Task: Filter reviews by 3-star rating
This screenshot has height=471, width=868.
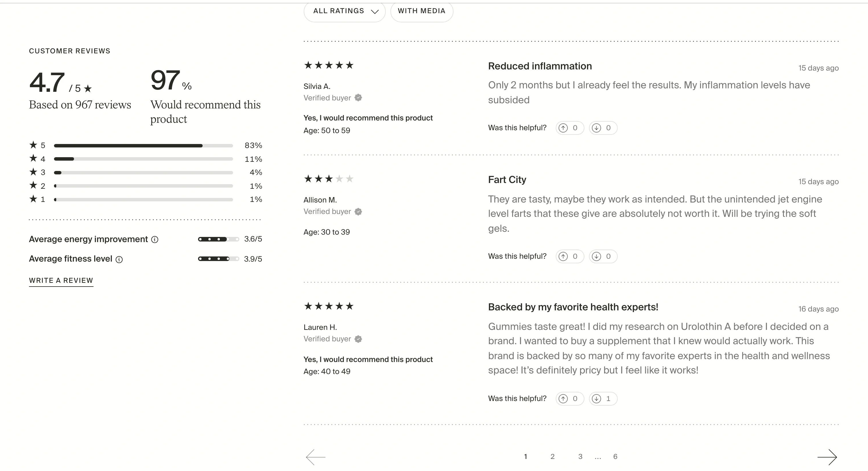Action: pyautogui.click(x=143, y=172)
